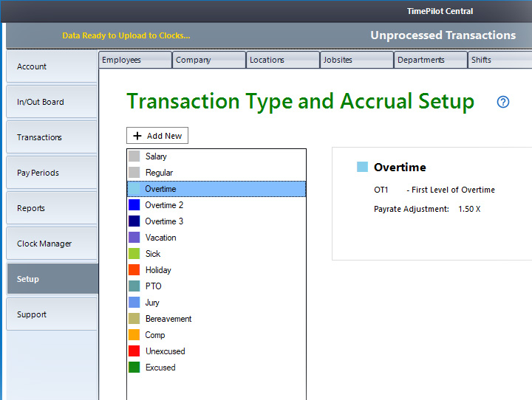Go to Clock Manager in sidebar
The width and height of the screenshot is (532, 400).
[52, 244]
